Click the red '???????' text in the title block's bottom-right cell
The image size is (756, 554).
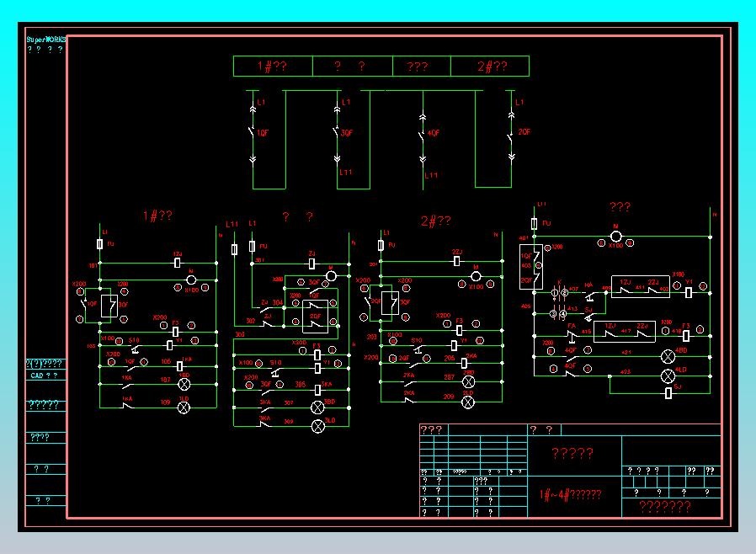click(665, 507)
